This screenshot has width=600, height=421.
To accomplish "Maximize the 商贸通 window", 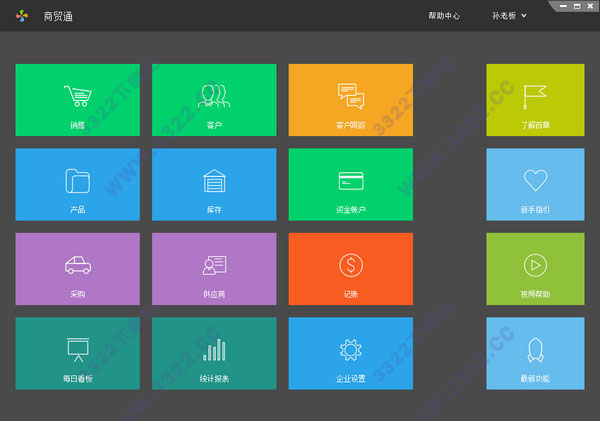I will click(x=577, y=6).
